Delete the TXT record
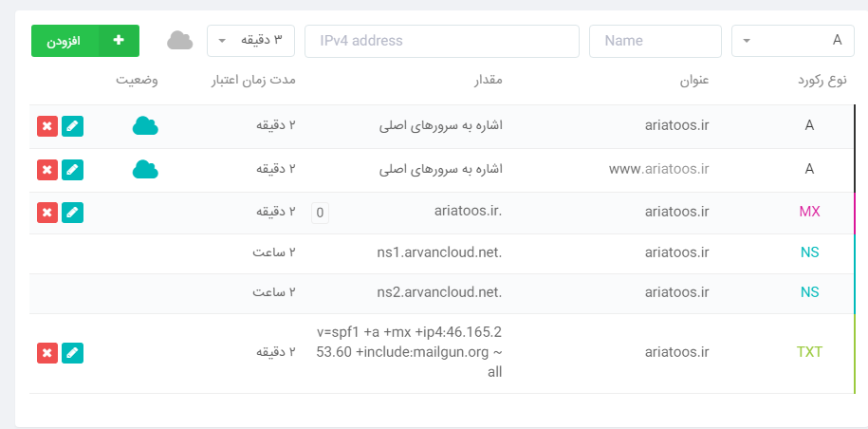868x429 pixels. [x=47, y=353]
